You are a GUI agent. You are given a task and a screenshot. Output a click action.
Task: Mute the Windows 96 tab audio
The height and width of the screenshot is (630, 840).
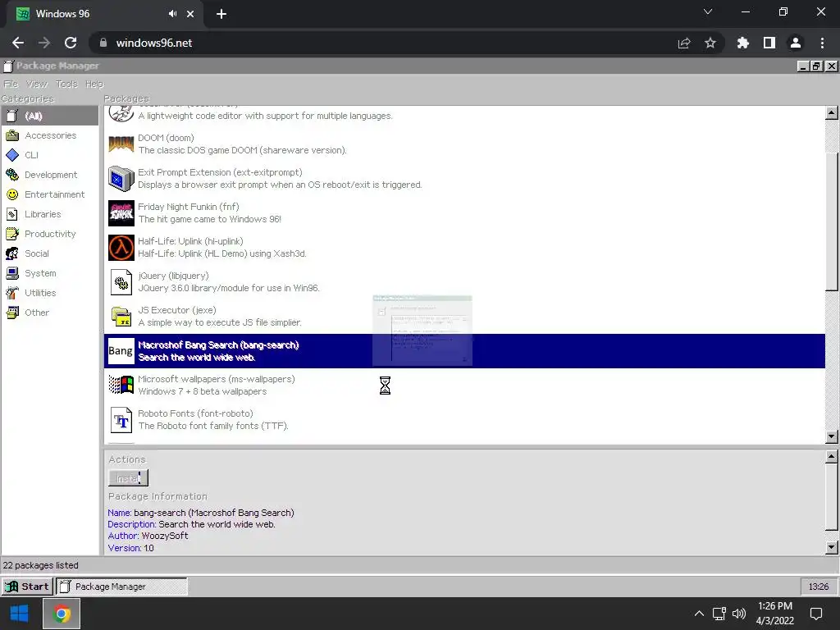[x=172, y=14]
